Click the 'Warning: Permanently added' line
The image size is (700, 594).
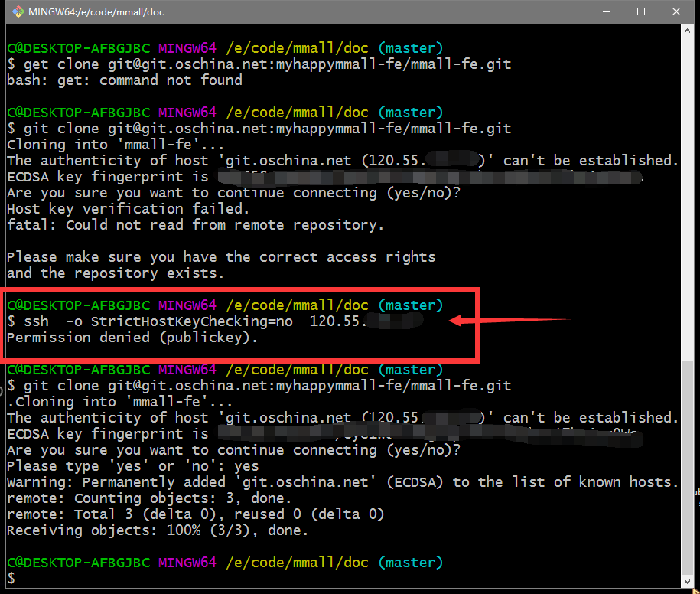343,482
